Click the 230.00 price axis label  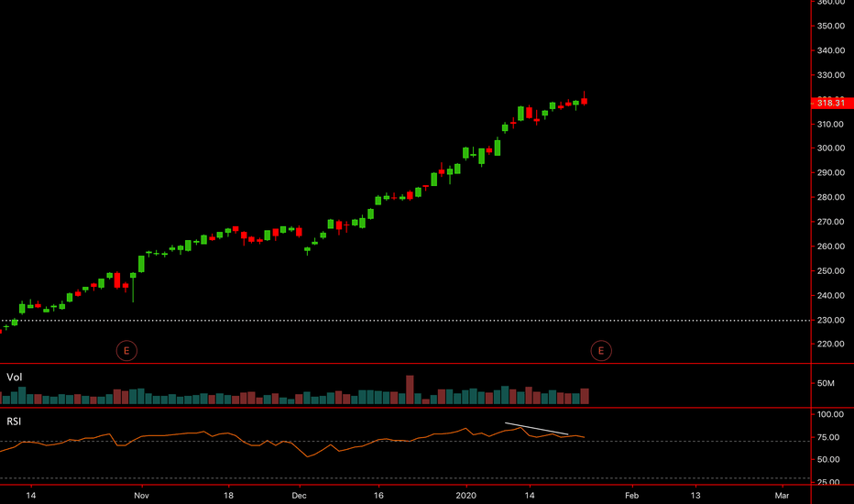click(830, 320)
